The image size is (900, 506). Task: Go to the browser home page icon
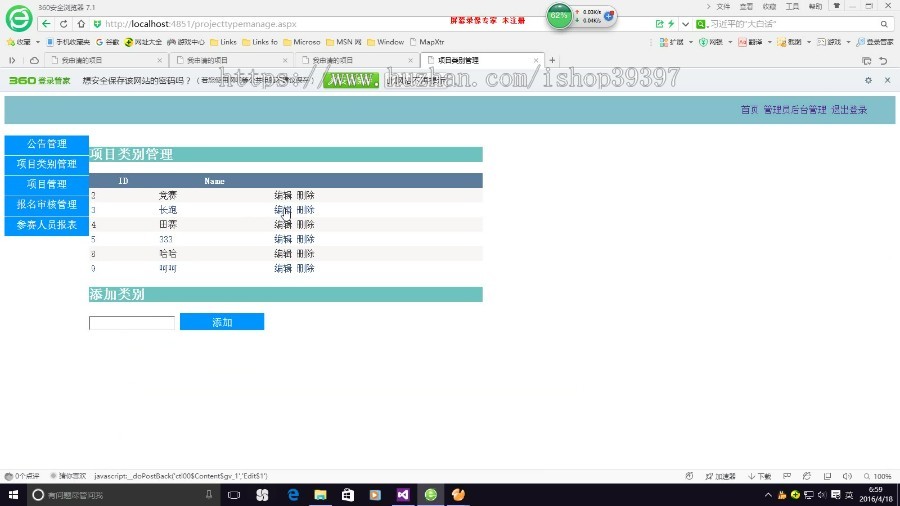click(81, 24)
